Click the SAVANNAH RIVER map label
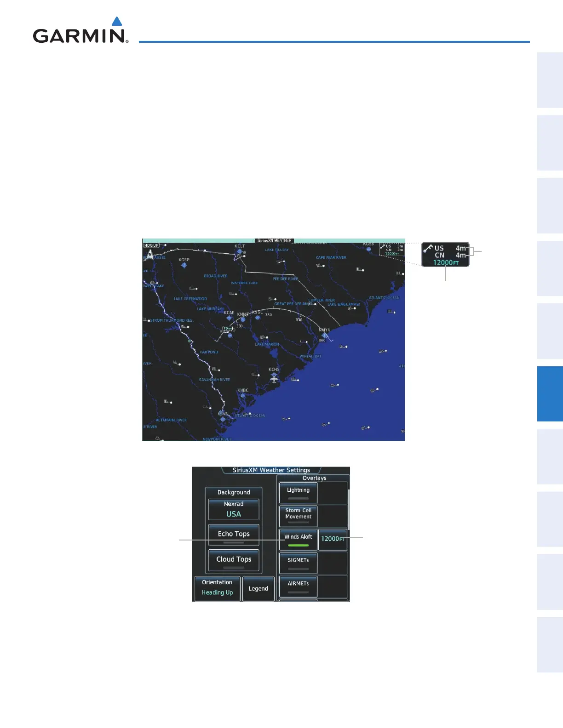The height and width of the screenshot is (728, 563). pyautogui.click(x=214, y=380)
